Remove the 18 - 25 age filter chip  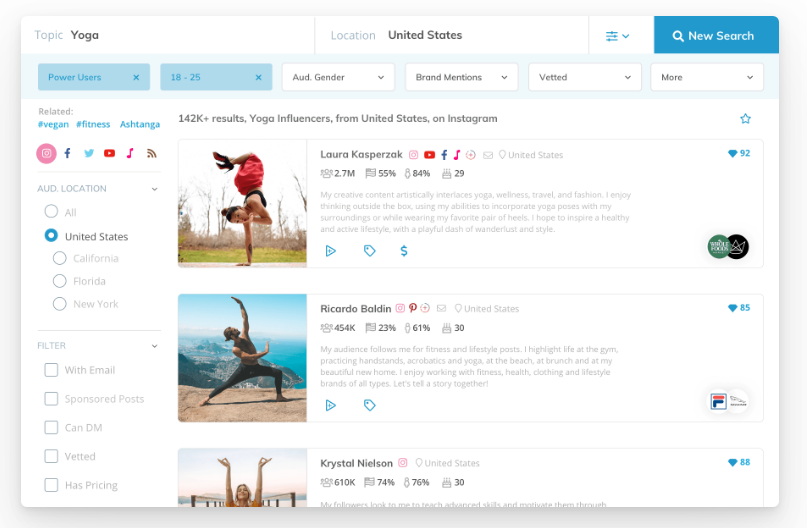[258, 77]
